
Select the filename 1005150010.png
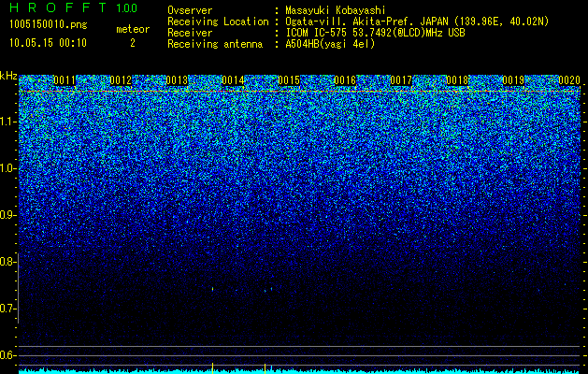[x=49, y=24]
